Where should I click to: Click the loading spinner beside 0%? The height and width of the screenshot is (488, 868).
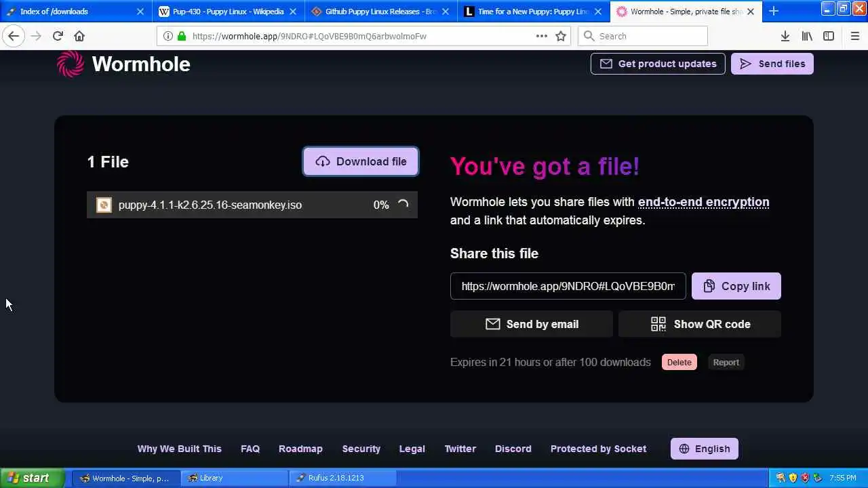tap(403, 205)
